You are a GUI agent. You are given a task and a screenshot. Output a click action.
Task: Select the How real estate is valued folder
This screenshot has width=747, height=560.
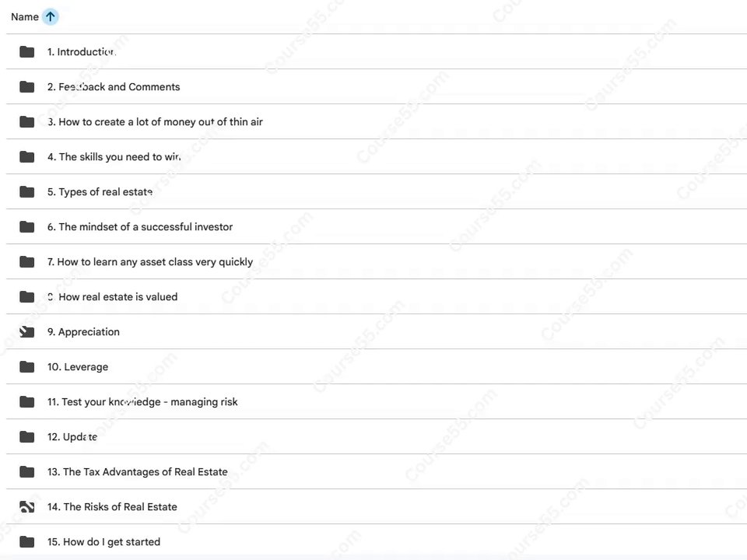(112, 296)
